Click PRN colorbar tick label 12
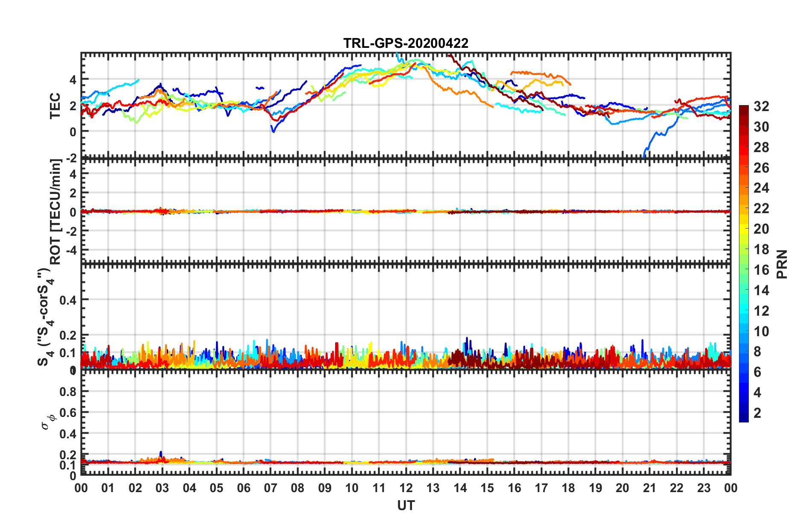 (761, 311)
